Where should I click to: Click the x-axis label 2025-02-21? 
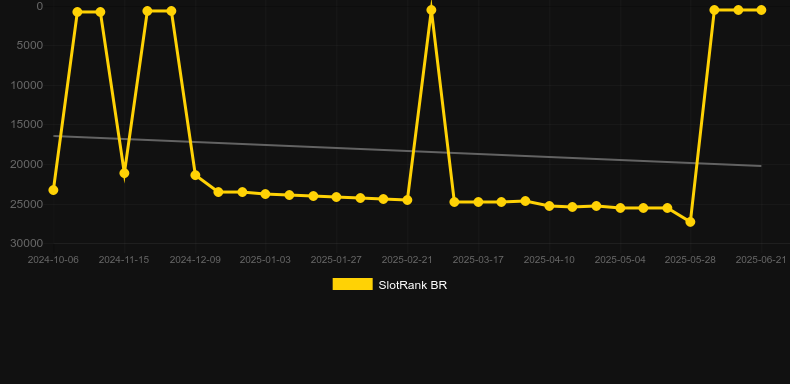coord(407,260)
